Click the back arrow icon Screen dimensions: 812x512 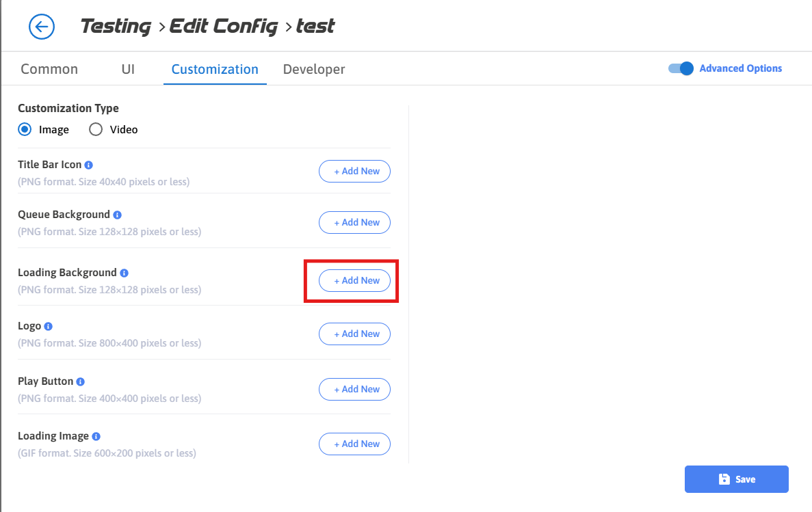point(42,27)
